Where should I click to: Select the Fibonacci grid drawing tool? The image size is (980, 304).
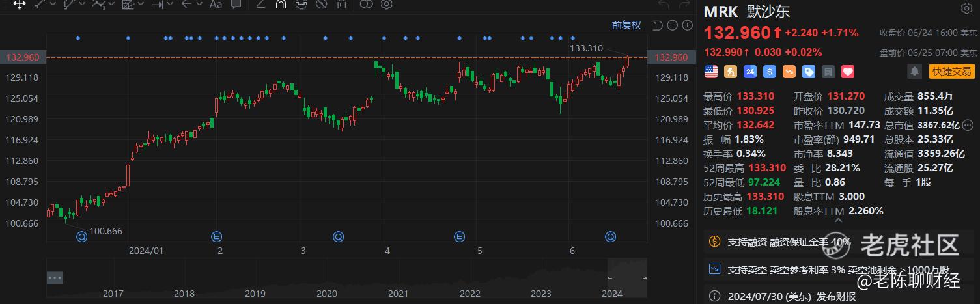(128, 4)
